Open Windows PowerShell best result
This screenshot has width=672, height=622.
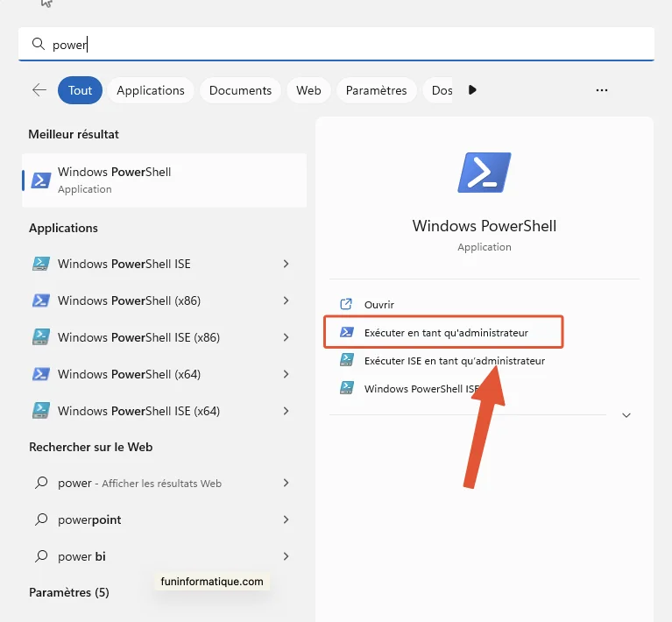coord(164,180)
